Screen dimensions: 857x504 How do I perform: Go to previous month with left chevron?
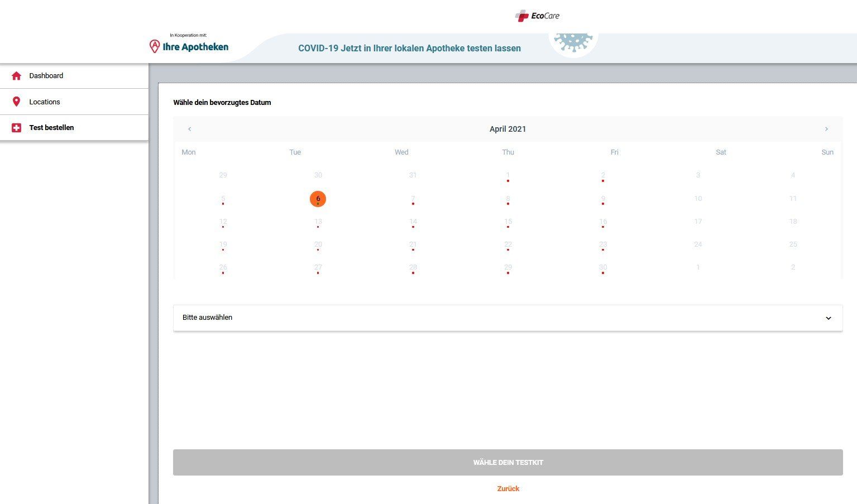click(x=190, y=129)
